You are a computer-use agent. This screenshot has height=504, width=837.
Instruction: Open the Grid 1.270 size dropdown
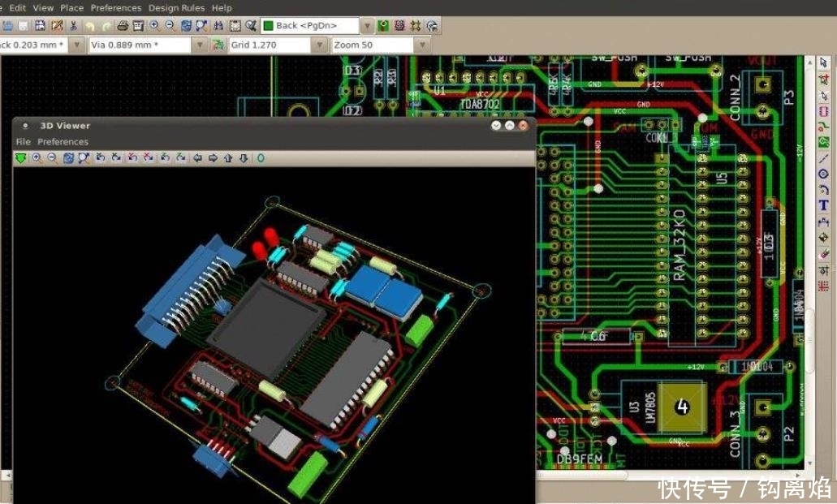tap(319, 45)
